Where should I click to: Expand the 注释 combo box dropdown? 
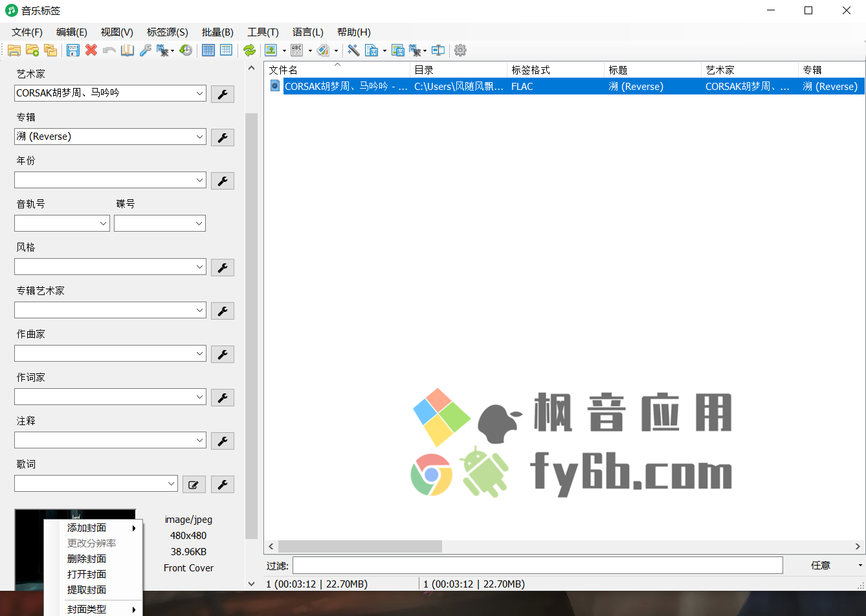pyautogui.click(x=199, y=440)
